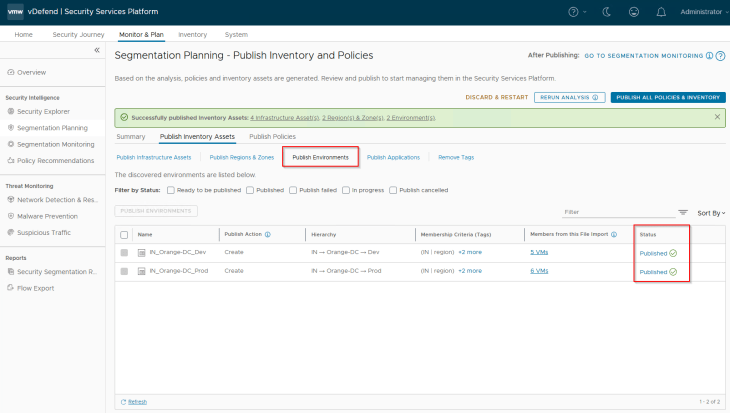The width and height of the screenshot is (730, 413).
Task: Go to the Publish Applications sub-tab
Action: [x=393, y=157]
